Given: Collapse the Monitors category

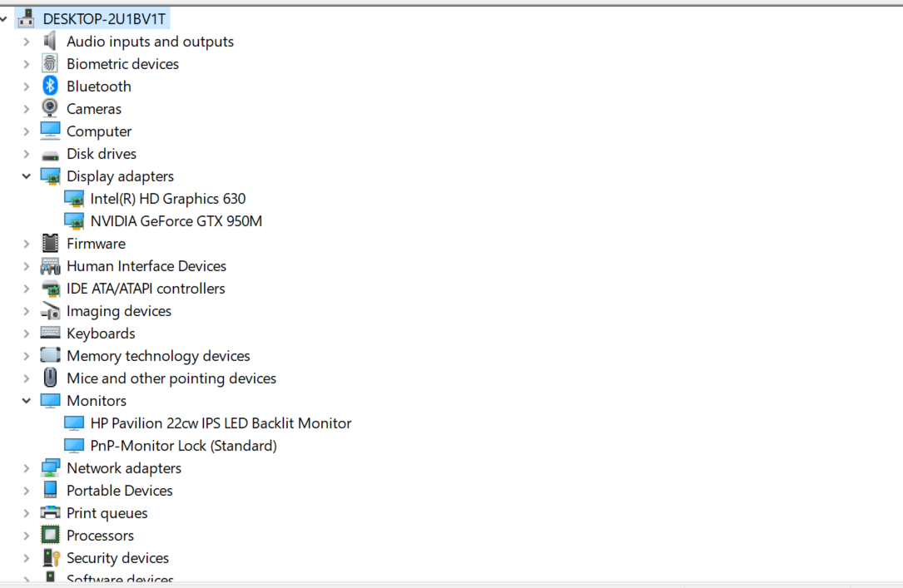Looking at the screenshot, I should (27, 401).
